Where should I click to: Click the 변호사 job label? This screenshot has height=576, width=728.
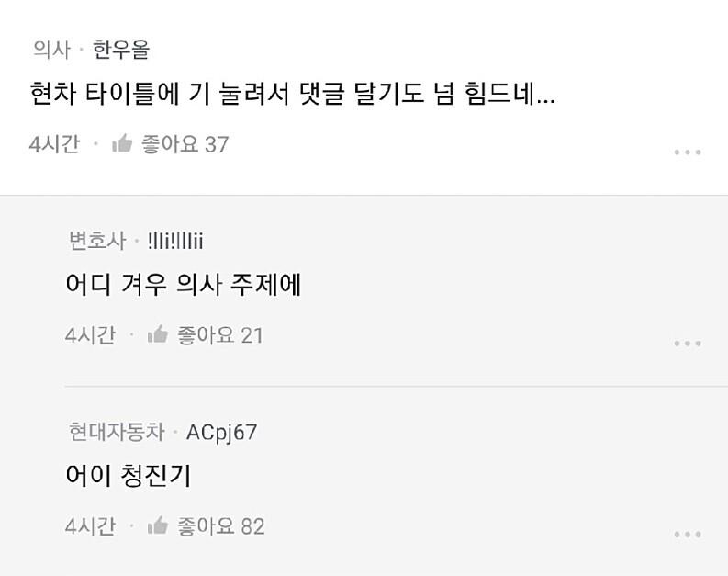click(96, 241)
